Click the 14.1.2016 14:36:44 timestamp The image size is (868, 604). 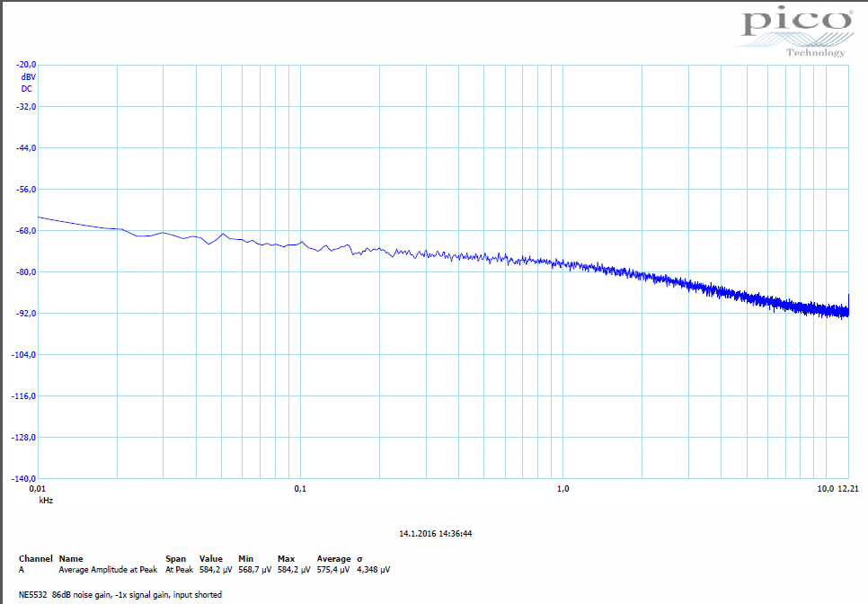[x=436, y=534]
